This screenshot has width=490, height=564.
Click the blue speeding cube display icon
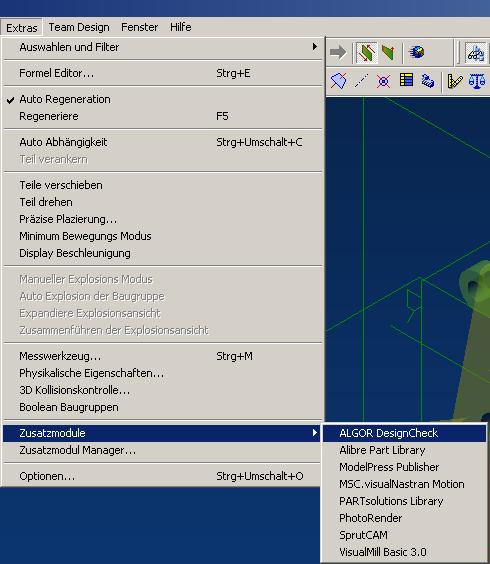[417, 53]
